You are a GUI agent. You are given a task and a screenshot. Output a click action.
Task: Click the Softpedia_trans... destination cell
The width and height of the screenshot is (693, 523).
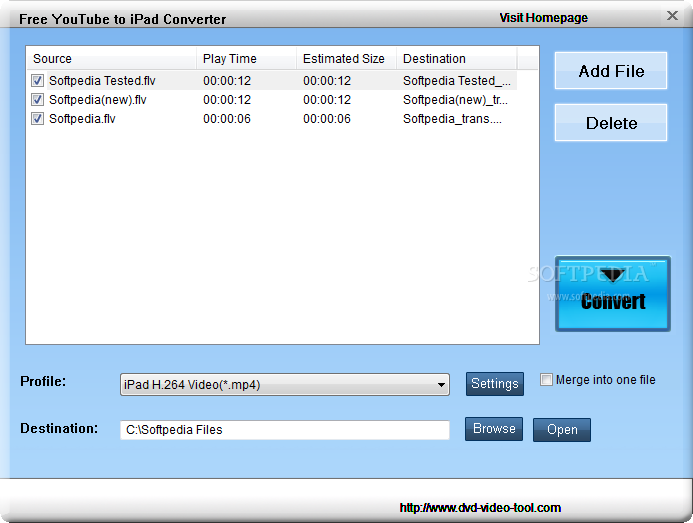click(452, 119)
